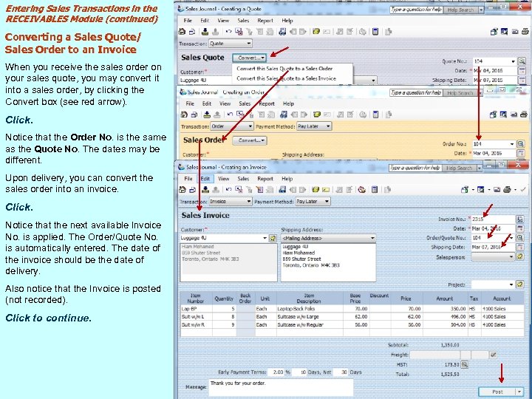Image resolution: width=532 pixels, height=399 pixels.
Task: Open the Salesperson dropdown
Action: pyautogui.click(x=493, y=257)
